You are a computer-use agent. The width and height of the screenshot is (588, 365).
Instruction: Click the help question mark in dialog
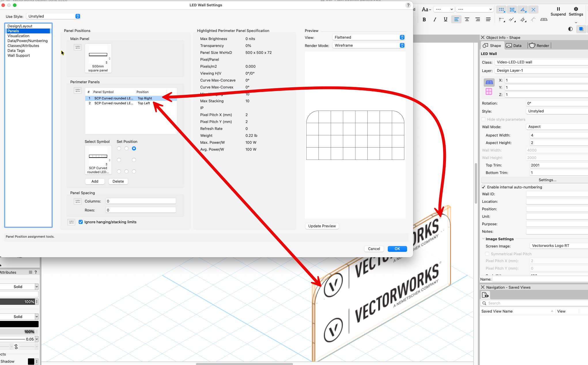pos(408,5)
